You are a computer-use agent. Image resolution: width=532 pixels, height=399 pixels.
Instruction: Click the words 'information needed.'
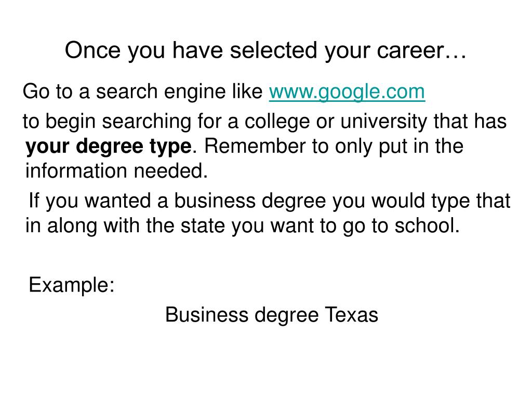[x=116, y=170]
